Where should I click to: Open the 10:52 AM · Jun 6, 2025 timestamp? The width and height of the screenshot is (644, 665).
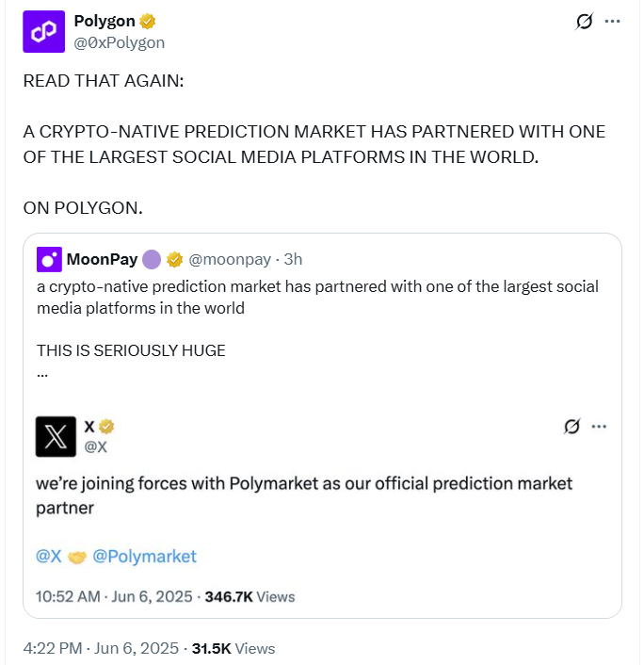pyautogui.click(x=115, y=596)
